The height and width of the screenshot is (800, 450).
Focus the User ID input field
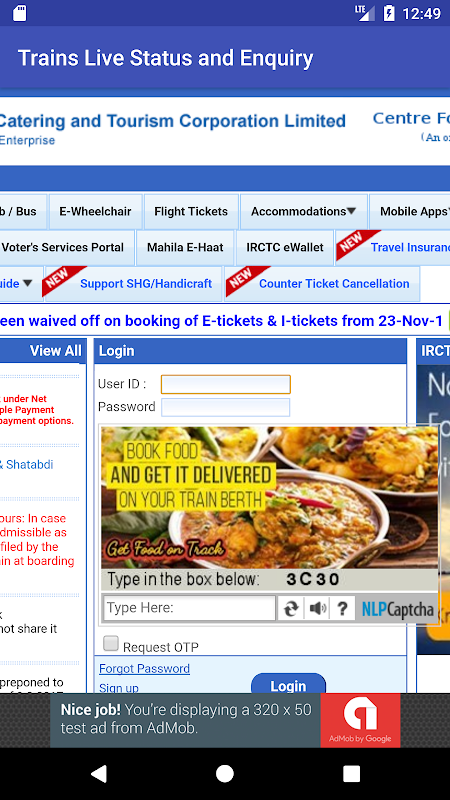pyautogui.click(x=226, y=384)
